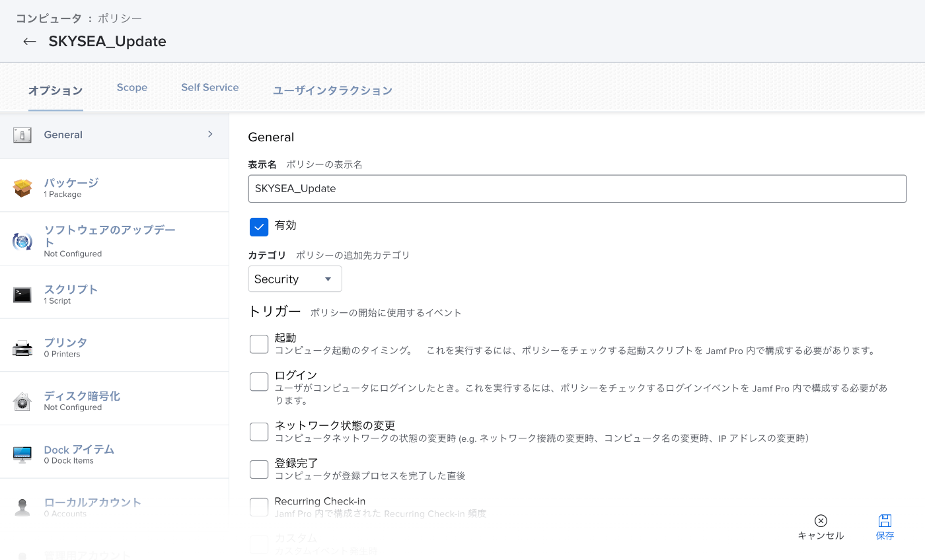
Task: Click the キャンセル button label
Action: point(821,536)
